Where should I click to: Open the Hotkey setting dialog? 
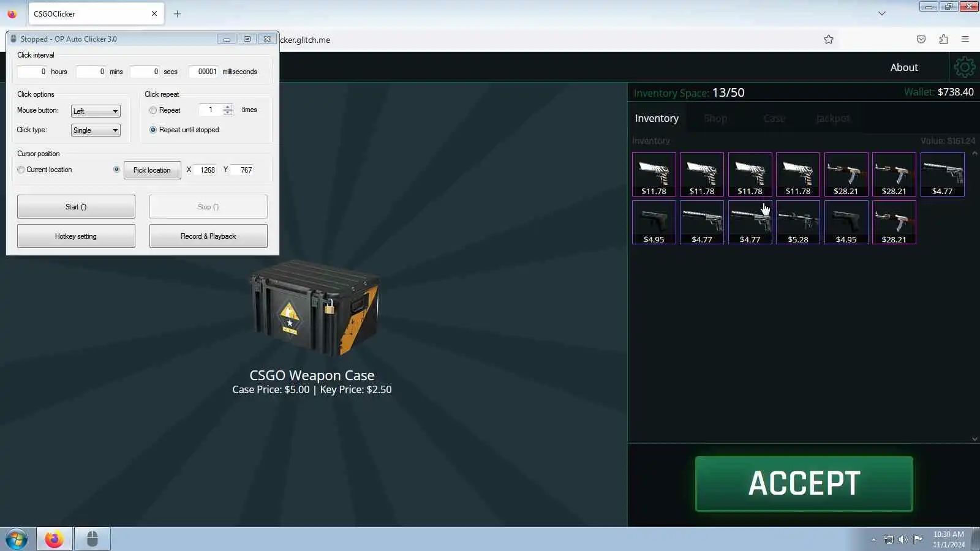pos(76,236)
